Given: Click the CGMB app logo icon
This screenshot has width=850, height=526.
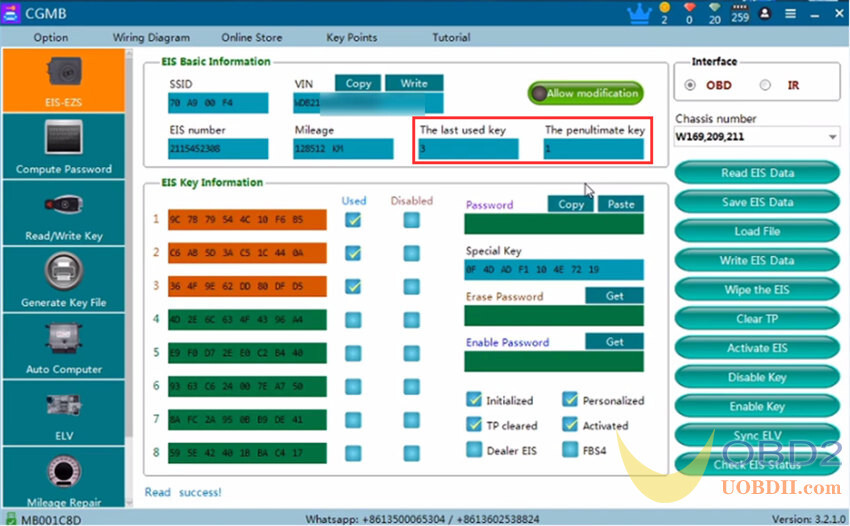Looking at the screenshot, I should tap(10, 13).
